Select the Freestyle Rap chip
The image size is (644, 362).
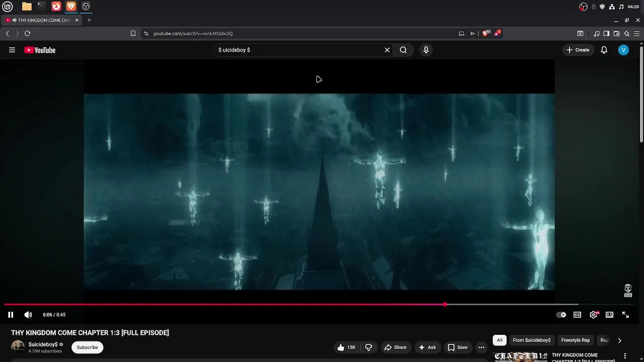coord(576,340)
